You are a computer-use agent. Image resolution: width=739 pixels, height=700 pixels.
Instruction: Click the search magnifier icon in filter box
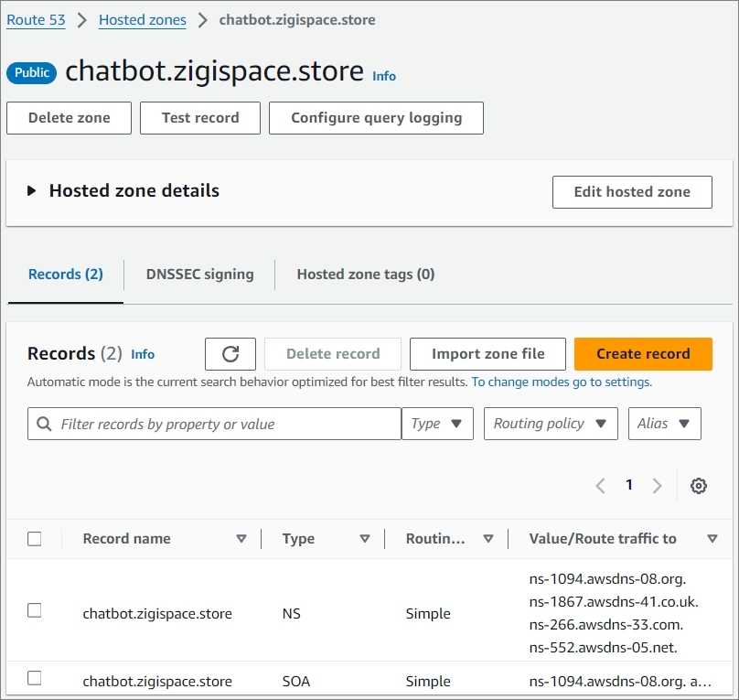44,424
